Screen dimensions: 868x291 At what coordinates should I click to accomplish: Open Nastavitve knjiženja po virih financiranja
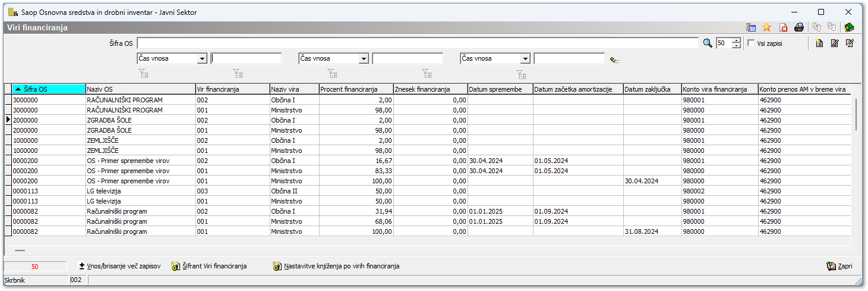(336, 266)
